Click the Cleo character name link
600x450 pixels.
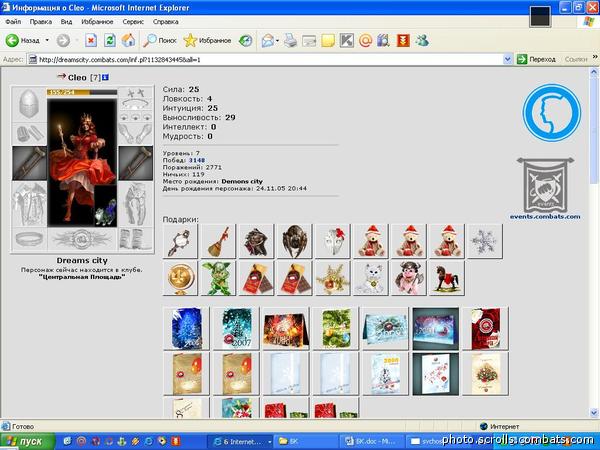[x=77, y=78]
